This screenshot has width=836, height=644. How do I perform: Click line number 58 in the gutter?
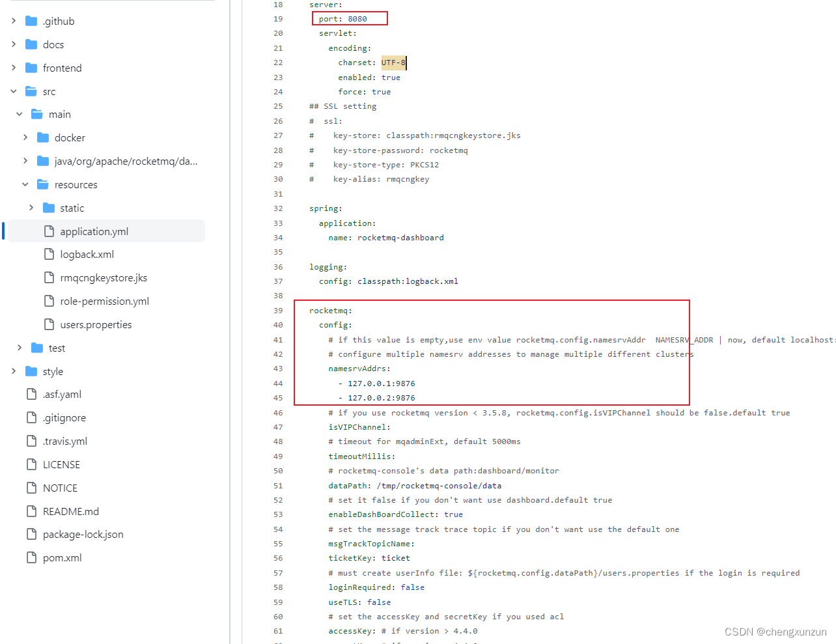tap(278, 587)
